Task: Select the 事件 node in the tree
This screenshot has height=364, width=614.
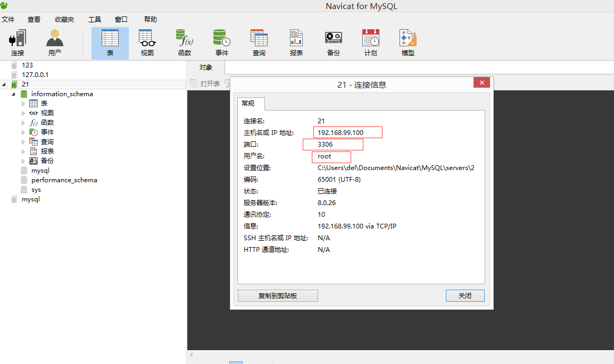Action: click(x=47, y=132)
